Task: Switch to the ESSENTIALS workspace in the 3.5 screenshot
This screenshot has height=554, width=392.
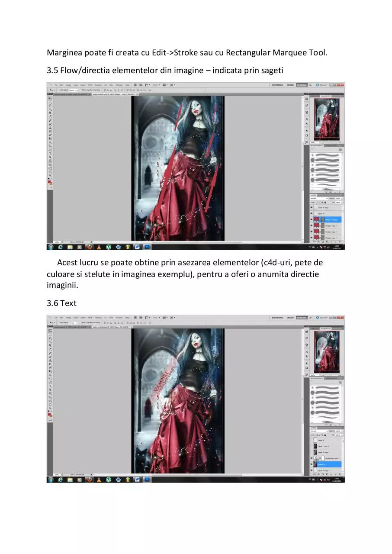Action: pyautogui.click(x=277, y=85)
